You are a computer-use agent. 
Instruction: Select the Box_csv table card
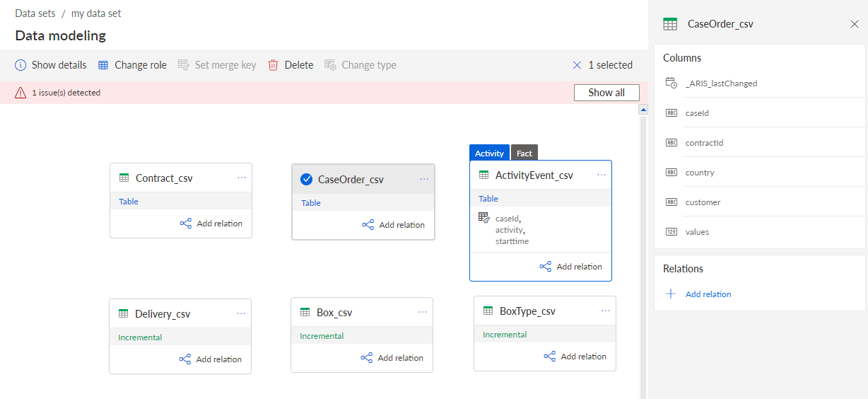362,335
